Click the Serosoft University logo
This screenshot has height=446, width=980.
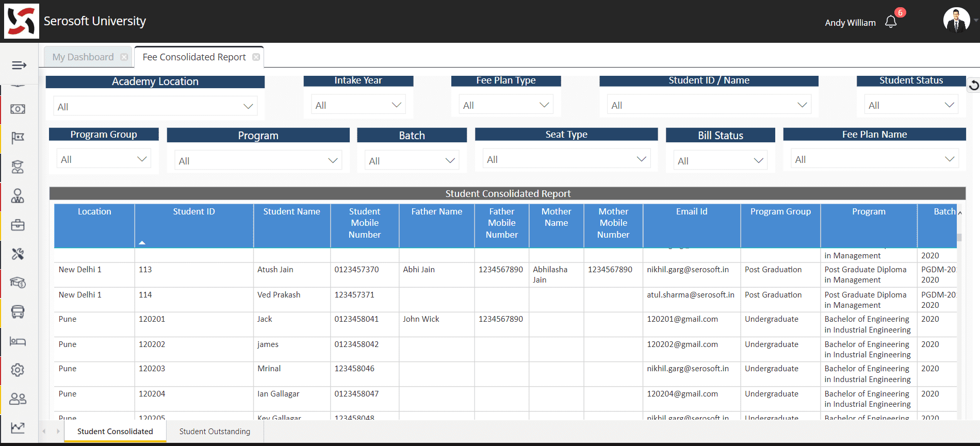point(22,21)
